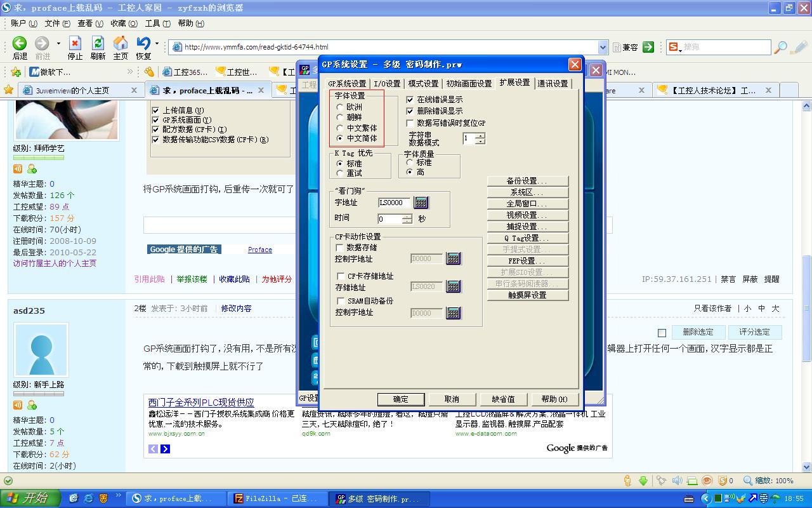
Task: Click the Restore undo arrow icon
Action: point(143,43)
